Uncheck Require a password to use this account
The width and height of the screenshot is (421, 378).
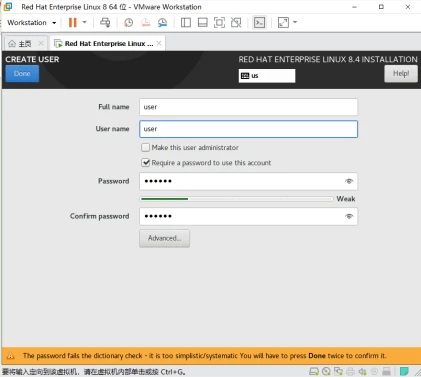(146, 163)
